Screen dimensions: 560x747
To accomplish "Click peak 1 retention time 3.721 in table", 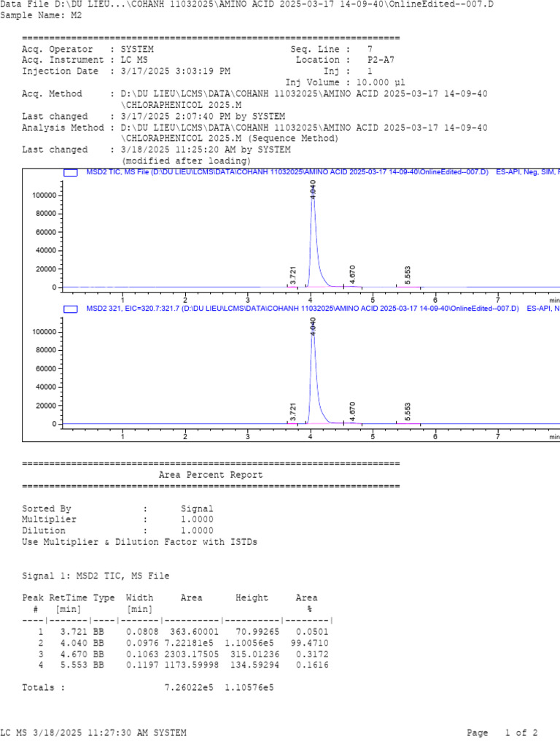I will 74,632.
